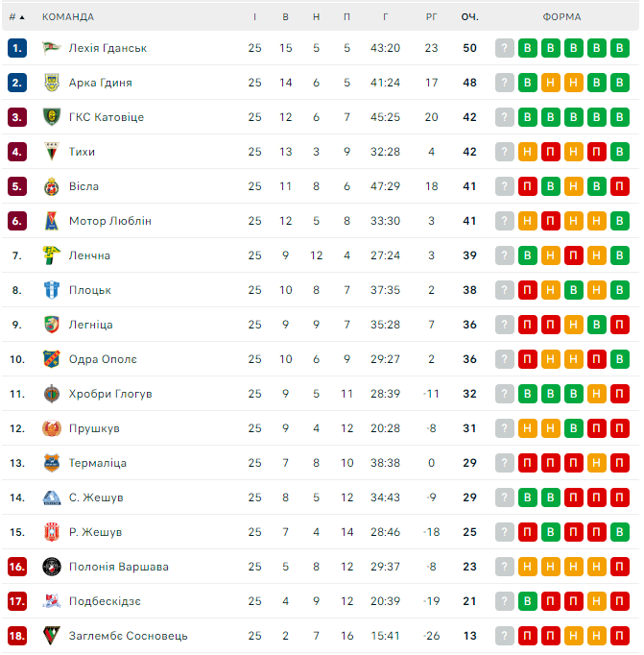Click Лехія Гданськ's gray upcoming match badge
644x655 pixels.
click(x=505, y=48)
